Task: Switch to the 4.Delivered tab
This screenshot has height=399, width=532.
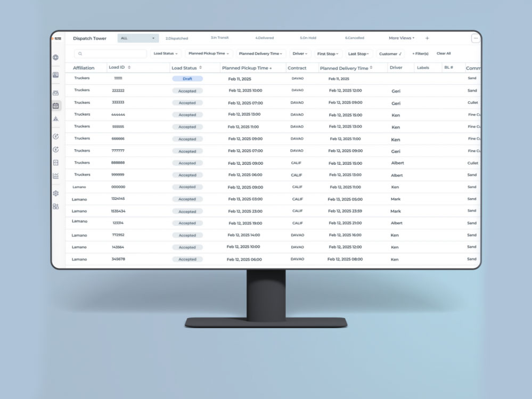Action: [x=265, y=38]
